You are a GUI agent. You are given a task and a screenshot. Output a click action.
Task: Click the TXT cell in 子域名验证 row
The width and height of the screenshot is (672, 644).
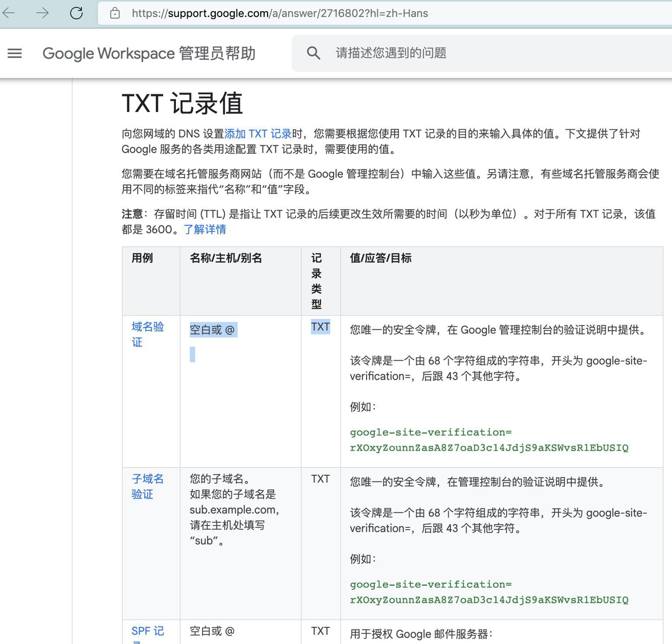(320, 479)
